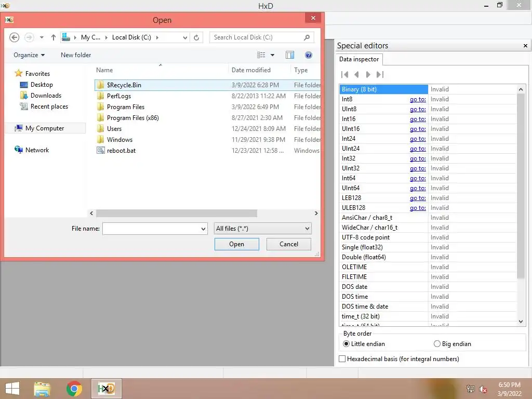Open Downloads in the navigation pane
Screen dimensions: 532x399
point(46,96)
